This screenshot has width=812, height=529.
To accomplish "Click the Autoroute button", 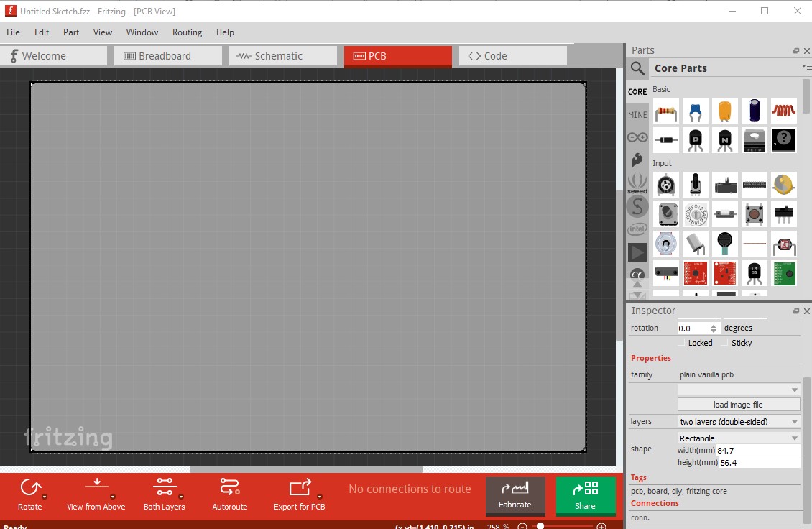I will [229, 494].
